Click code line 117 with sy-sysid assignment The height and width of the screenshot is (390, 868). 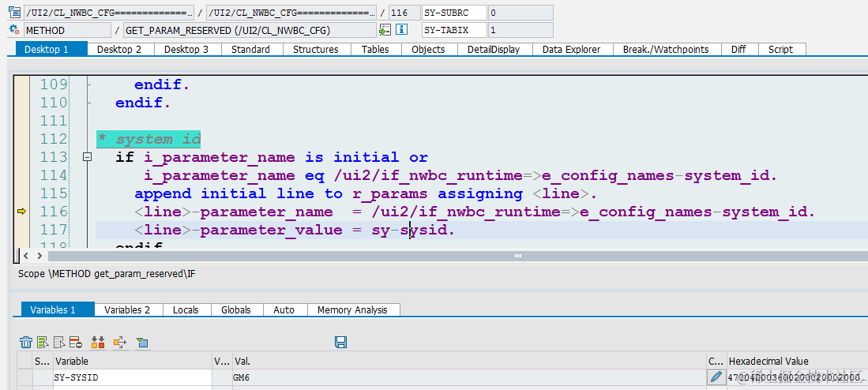coord(294,230)
